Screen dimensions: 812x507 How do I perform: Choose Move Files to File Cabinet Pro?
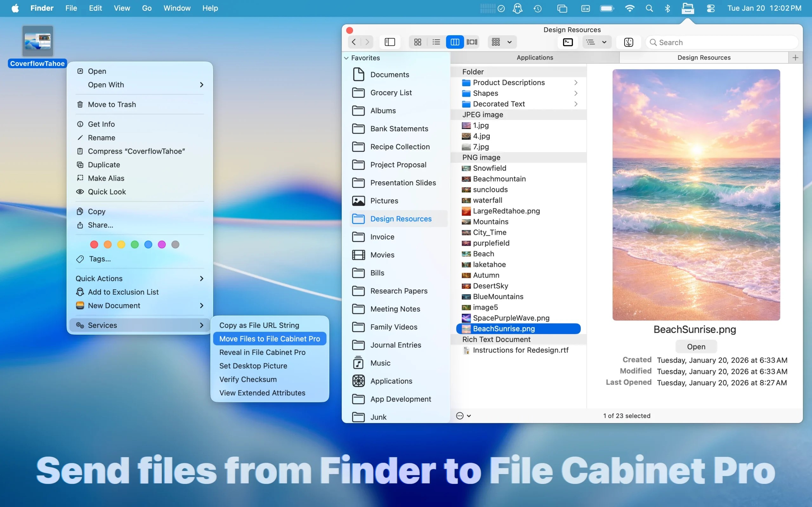point(269,339)
